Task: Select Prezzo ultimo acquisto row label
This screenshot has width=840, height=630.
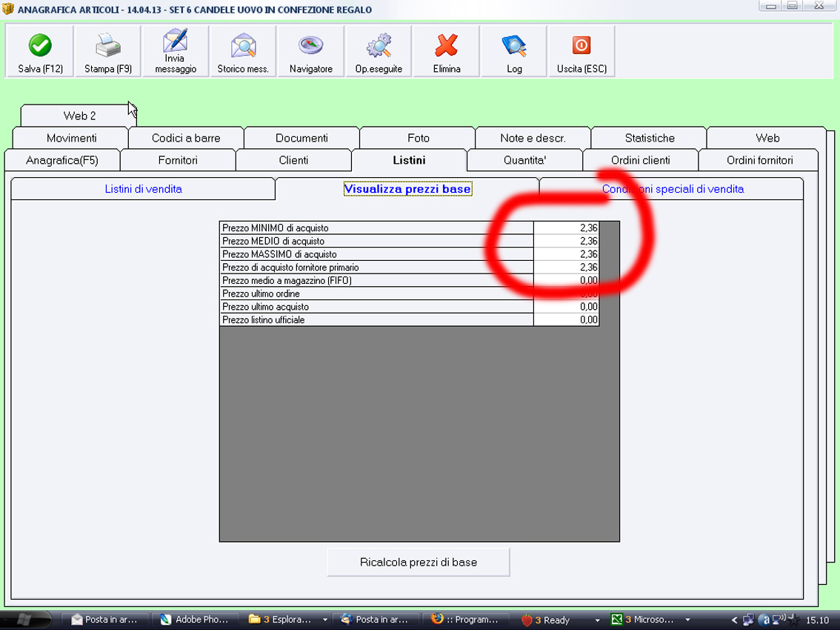Action: tap(376, 307)
